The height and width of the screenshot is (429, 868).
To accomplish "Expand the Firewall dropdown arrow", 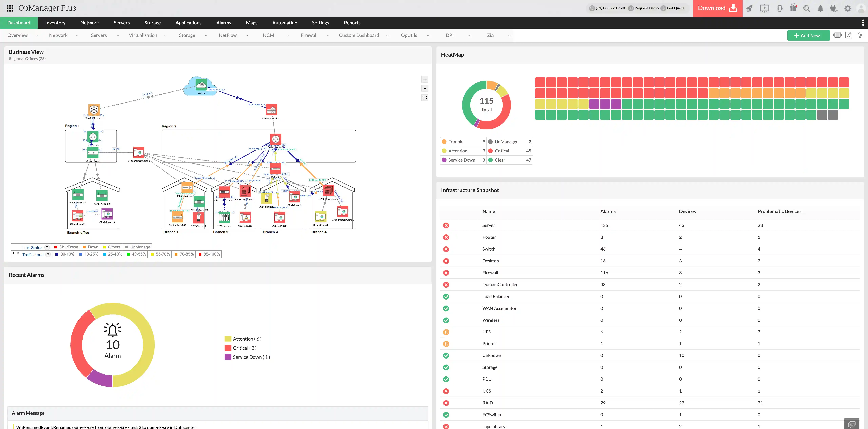I will [x=328, y=35].
